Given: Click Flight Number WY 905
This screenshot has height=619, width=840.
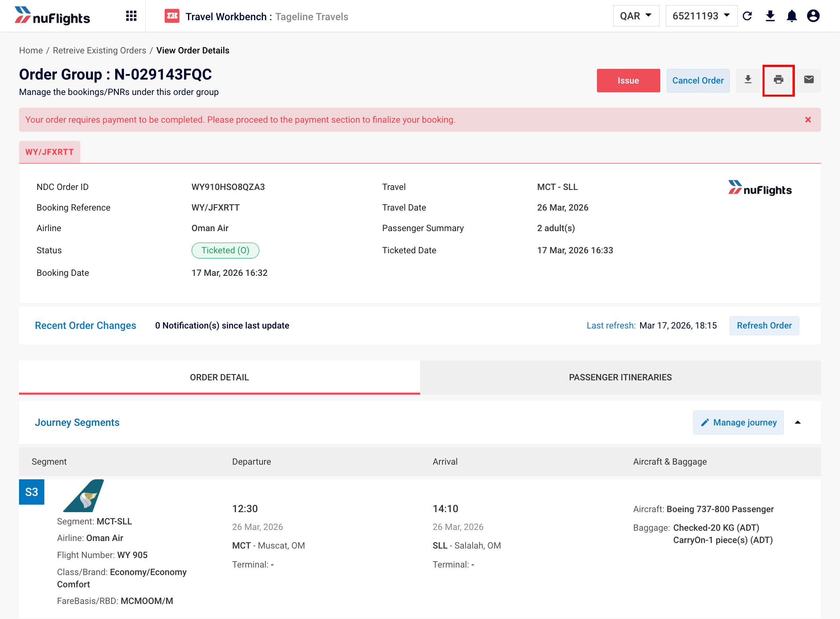Looking at the screenshot, I should 102,555.
